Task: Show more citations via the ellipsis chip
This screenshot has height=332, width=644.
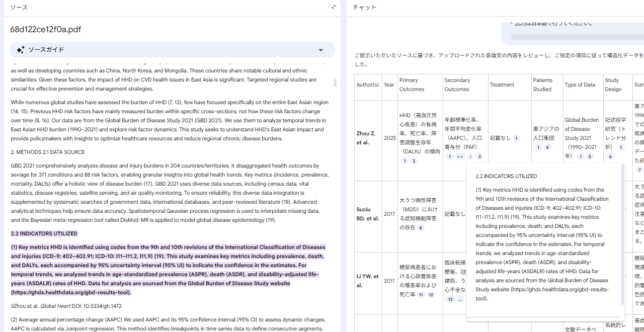Action: click(460, 299)
